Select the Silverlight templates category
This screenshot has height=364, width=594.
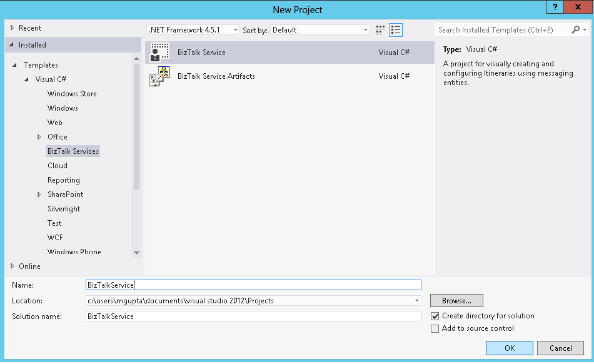click(x=64, y=209)
